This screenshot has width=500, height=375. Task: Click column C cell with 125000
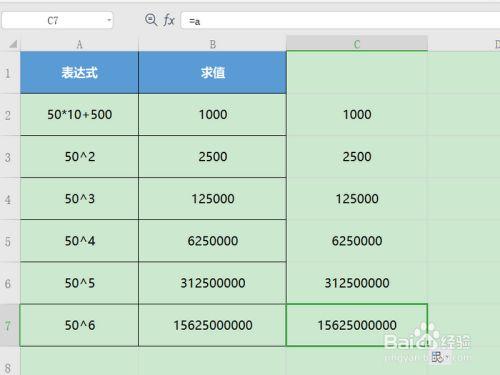(x=357, y=199)
